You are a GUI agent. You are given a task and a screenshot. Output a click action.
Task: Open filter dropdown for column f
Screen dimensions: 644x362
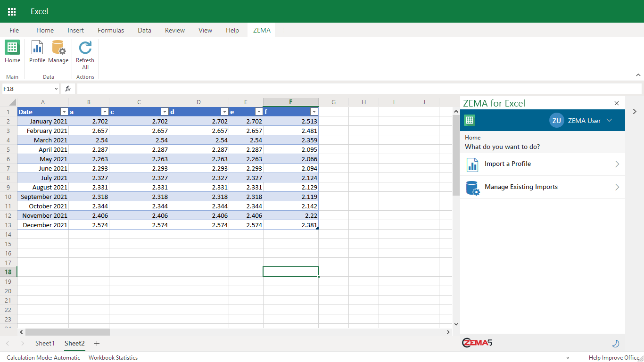point(314,112)
